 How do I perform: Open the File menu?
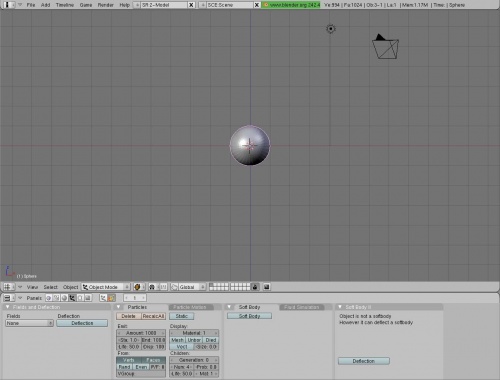31,5
